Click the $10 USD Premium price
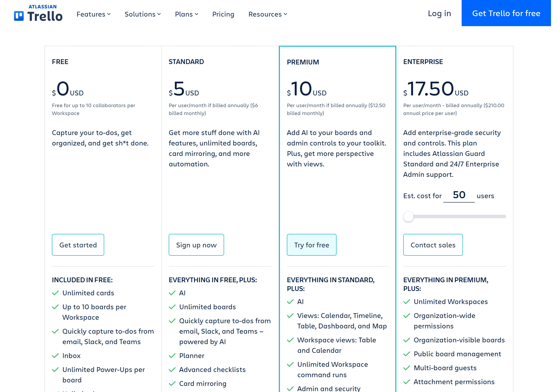The height and width of the screenshot is (392, 558). (x=307, y=89)
